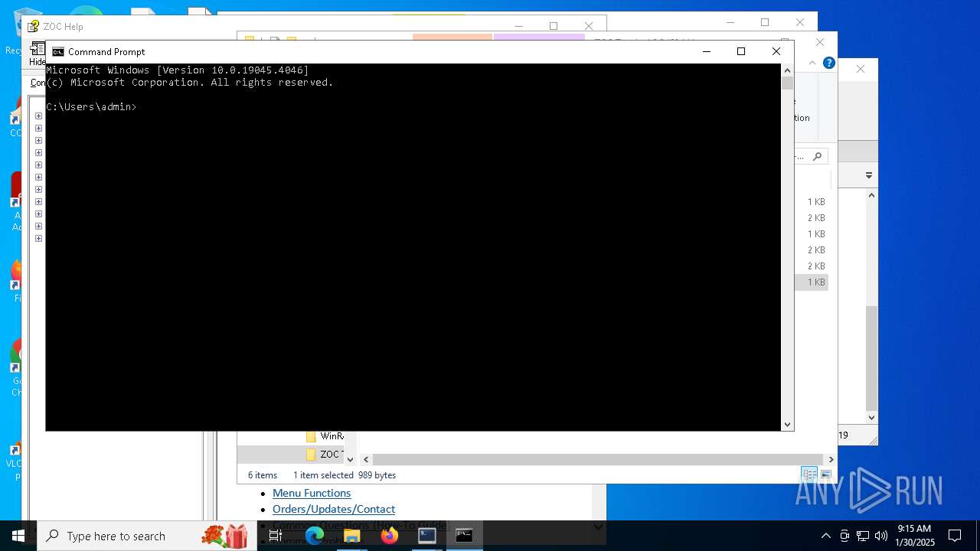
Task: Expand the bottommost tree node in ZOC Help
Action: point(38,239)
